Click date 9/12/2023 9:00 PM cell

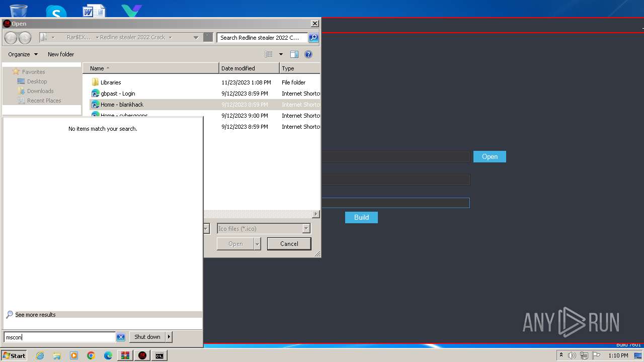(x=245, y=116)
